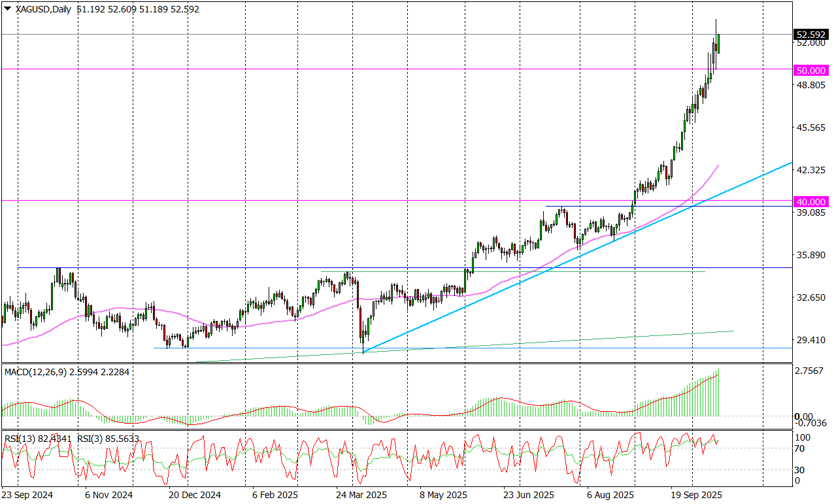Click the triangle arrow beside XAGUSD,Daily
Screen dimensions: 834x504
7,8
